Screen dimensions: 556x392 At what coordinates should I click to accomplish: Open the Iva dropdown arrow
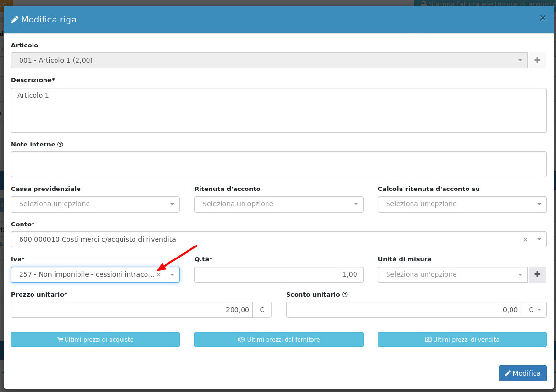pos(172,275)
